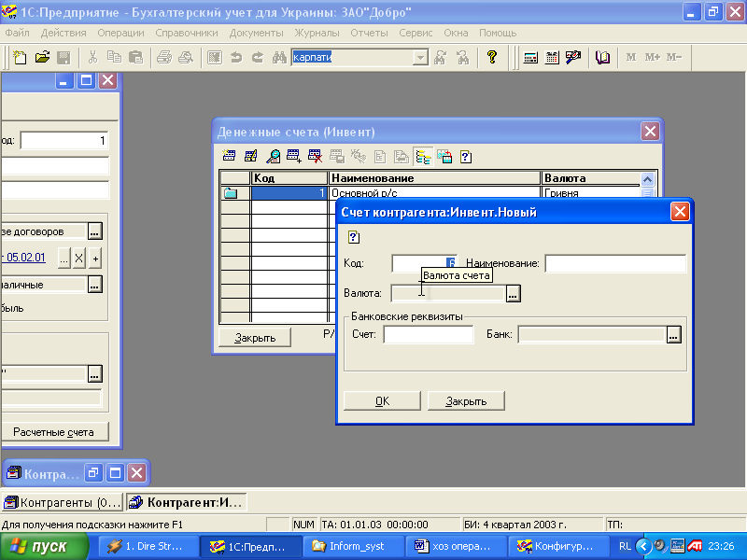747x560 pixels.
Task: Click Закрыть in Счет контрагента dialog
Action: point(466,401)
